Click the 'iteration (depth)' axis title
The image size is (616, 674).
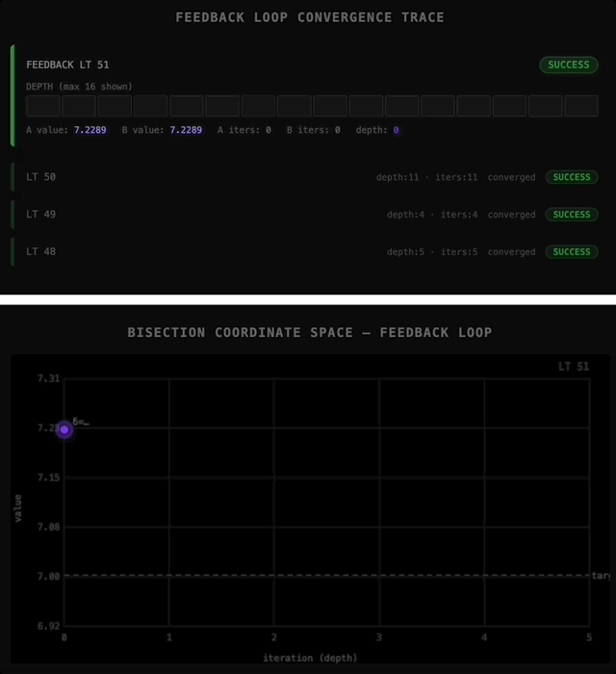(x=310, y=658)
